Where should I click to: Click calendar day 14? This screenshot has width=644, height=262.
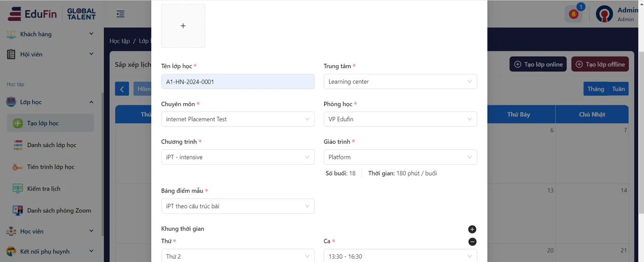(x=624, y=190)
